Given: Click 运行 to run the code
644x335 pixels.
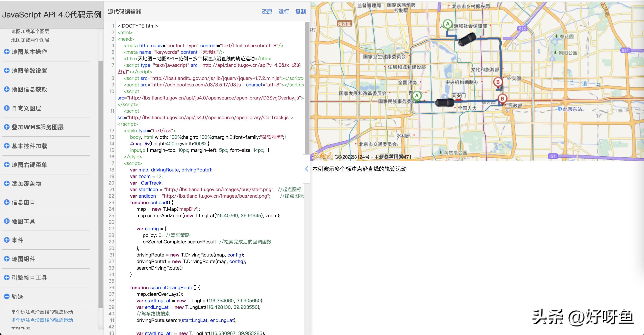Looking at the screenshot, I should click(284, 11).
